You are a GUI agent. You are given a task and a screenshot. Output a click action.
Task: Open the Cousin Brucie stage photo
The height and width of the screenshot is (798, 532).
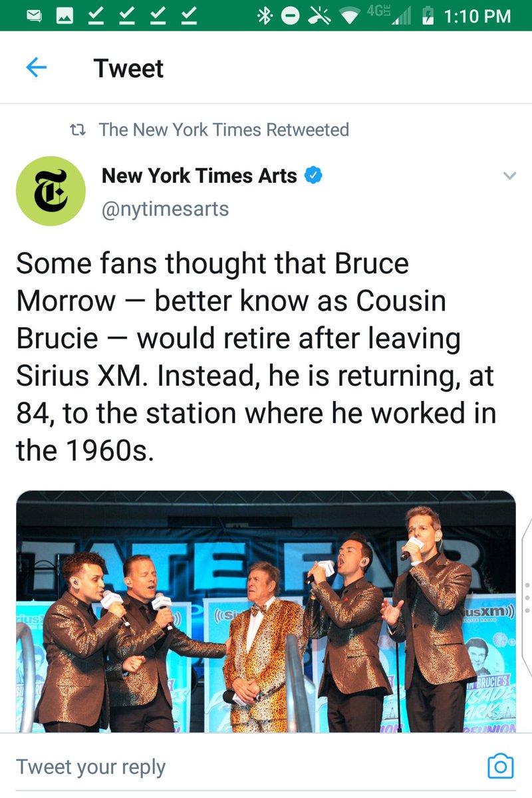(x=265, y=612)
